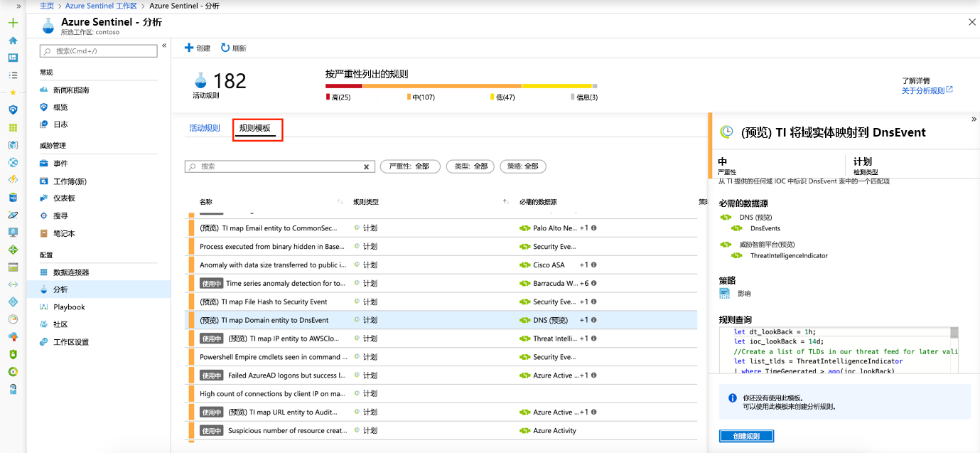980x453 pixels.
Task: Select Time series anomaly detection rule
Action: click(441, 284)
